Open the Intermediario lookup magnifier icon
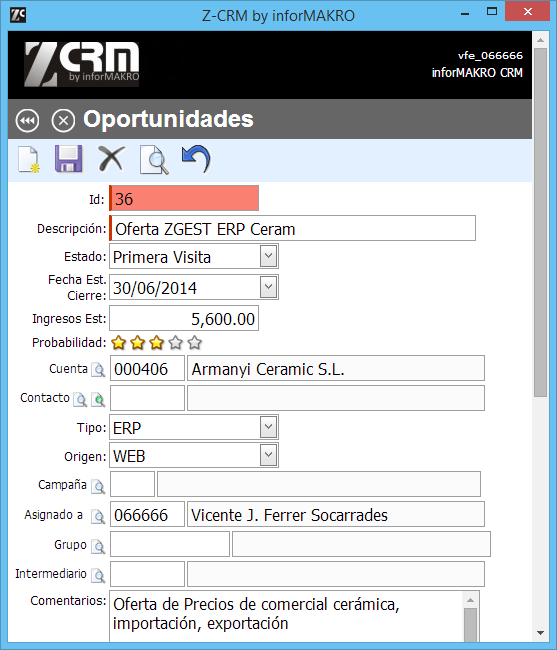The image size is (557, 650). click(98, 575)
